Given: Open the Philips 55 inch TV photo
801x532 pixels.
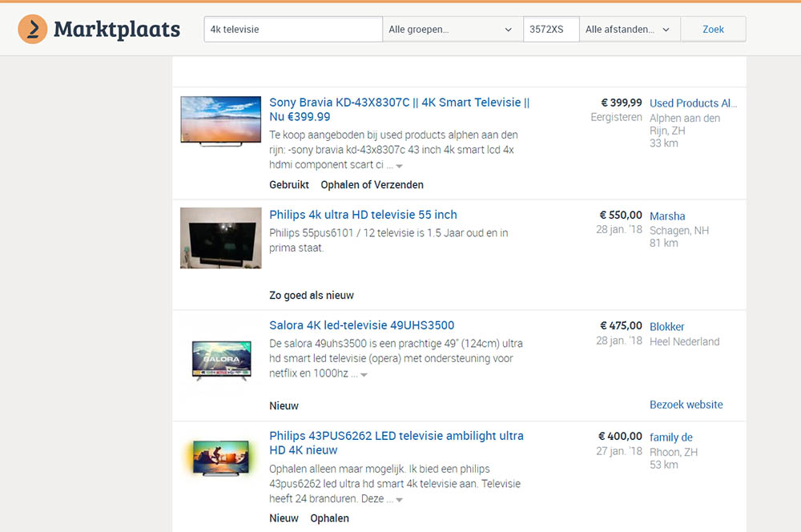Looking at the screenshot, I should pyautogui.click(x=220, y=238).
